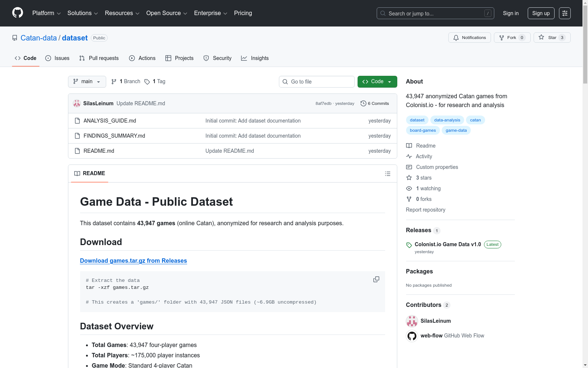588x368 pixels.
Task: Select the board-games topic tag
Action: click(x=423, y=130)
